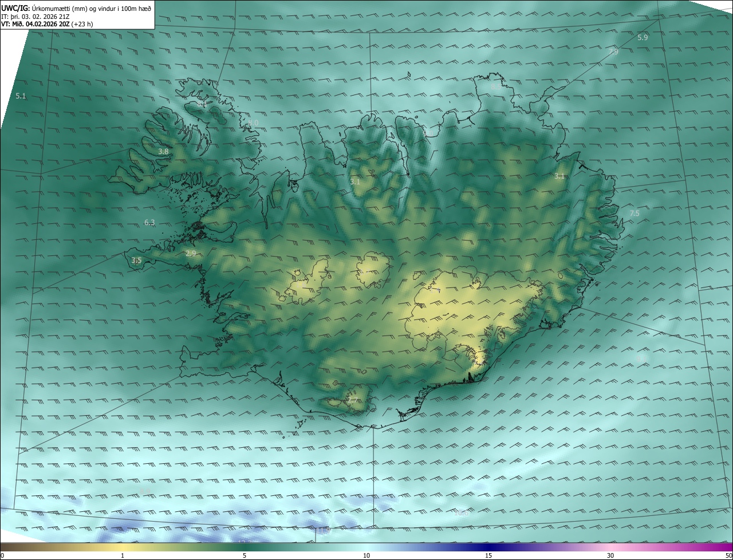Click the 7.5 value label

tap(635, 214)
